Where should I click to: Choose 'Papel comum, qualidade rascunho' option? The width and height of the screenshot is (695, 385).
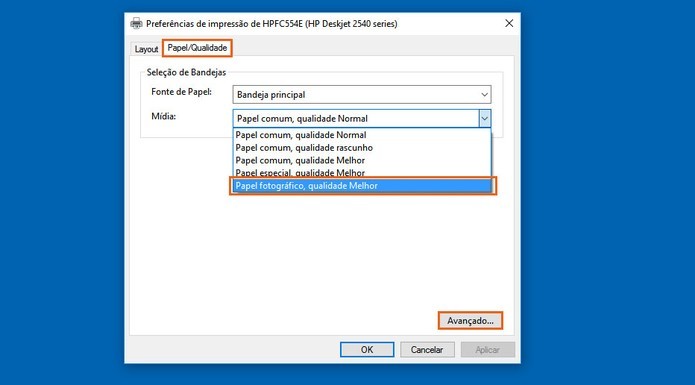coord(362,148)
